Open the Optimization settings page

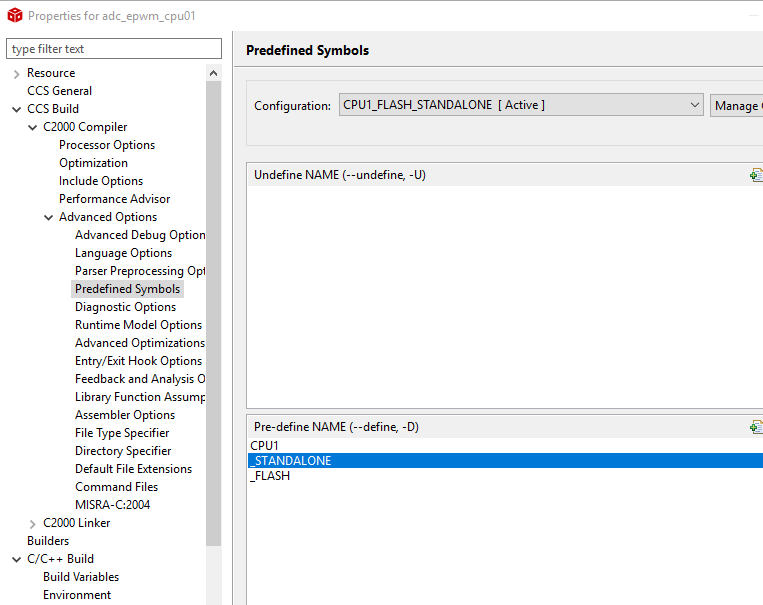pos(93,163)
